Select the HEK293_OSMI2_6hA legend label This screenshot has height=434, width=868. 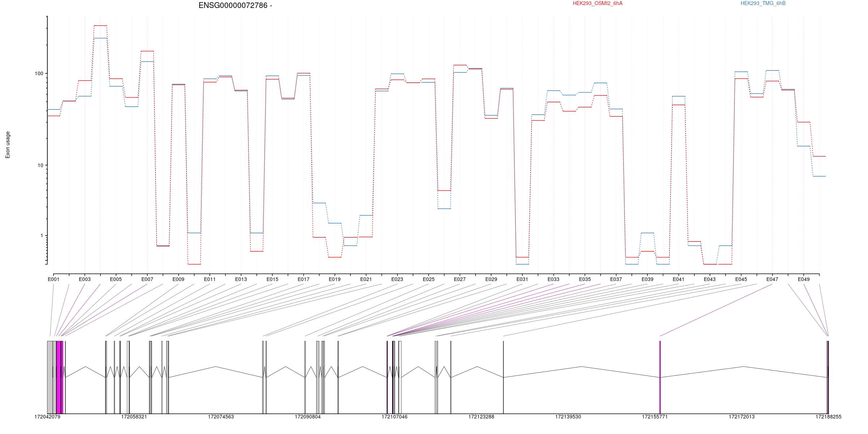point(598,3)
